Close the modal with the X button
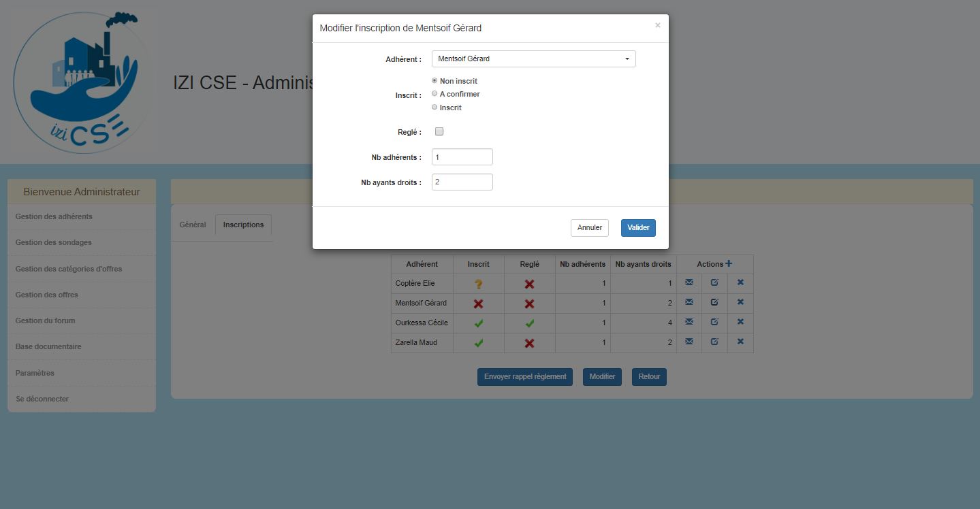 [x=657, y=25]
